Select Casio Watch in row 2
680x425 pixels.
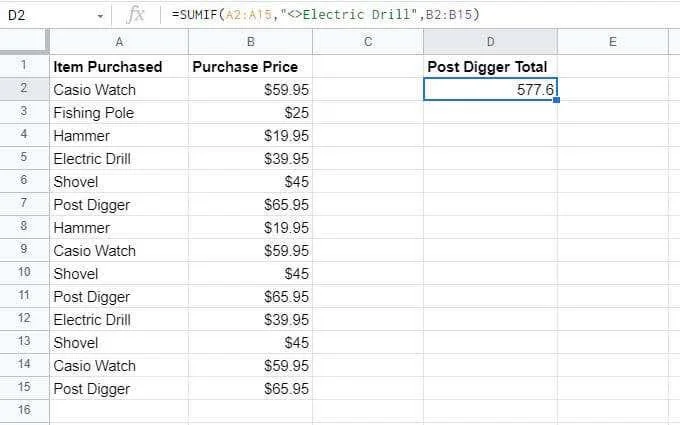click(x=119, y=89)
